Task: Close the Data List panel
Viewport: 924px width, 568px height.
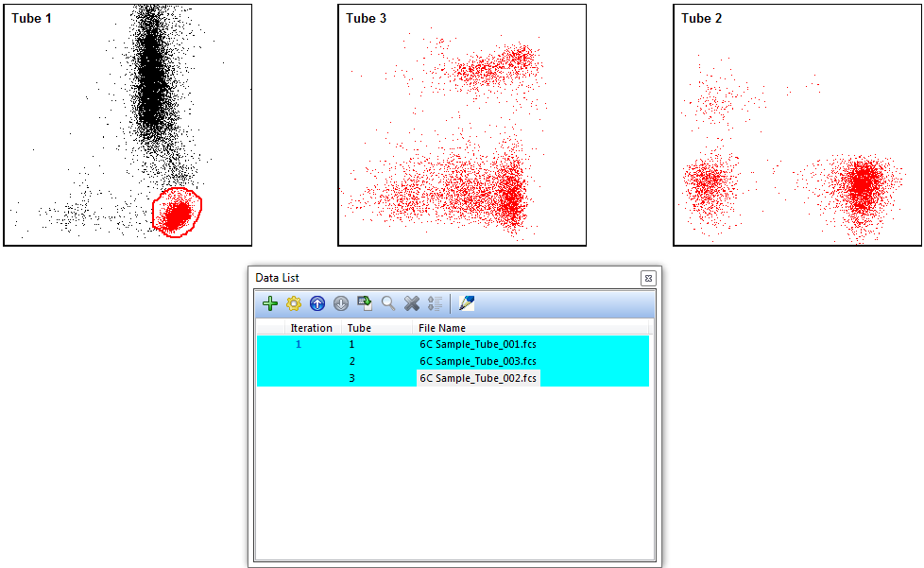Action: point(647,278)
